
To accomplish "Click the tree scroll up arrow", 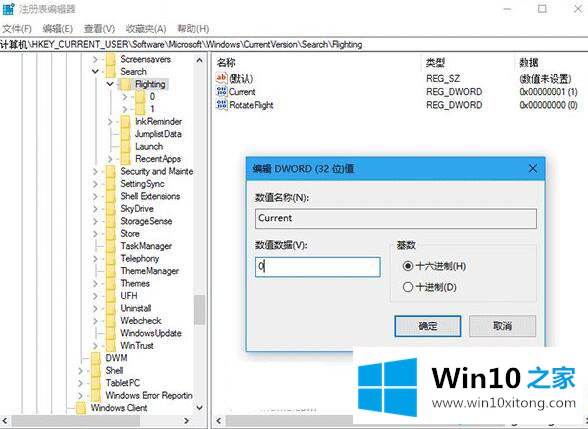I will (200, 60).
